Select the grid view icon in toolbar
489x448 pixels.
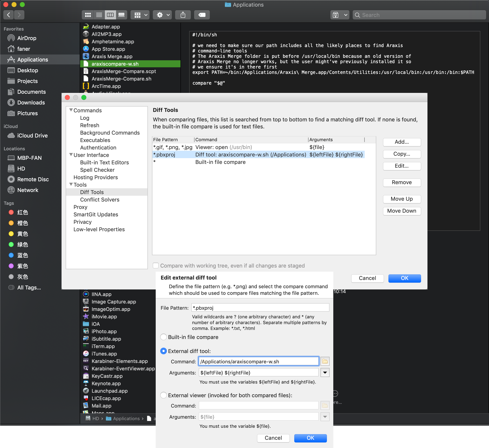88,15
